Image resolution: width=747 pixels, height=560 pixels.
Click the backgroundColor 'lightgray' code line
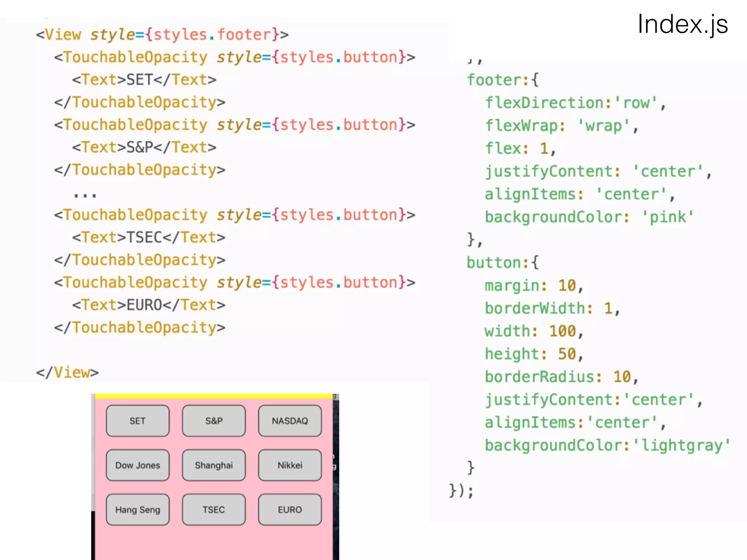[607, 445]
